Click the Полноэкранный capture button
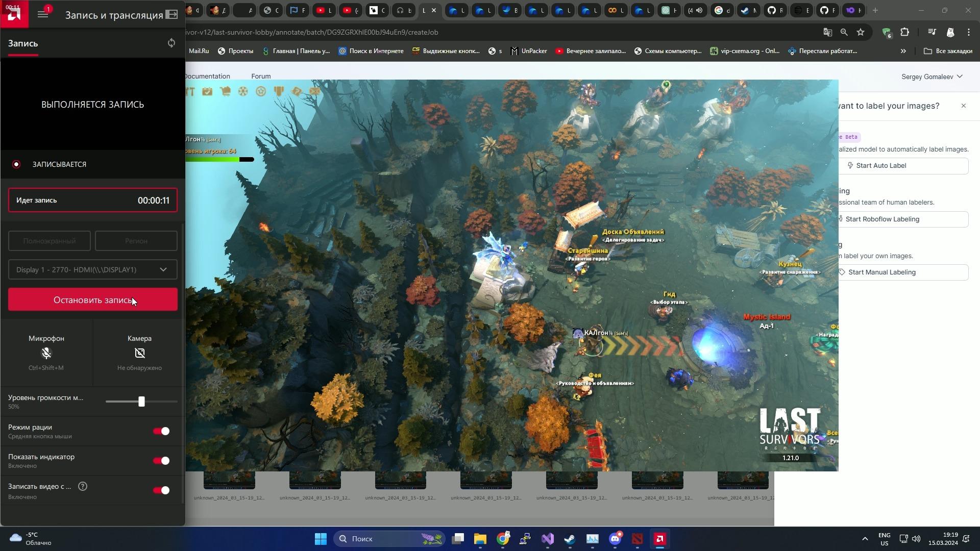Image resolution: width=980 pixels, height=551 pixels. pos(50,241)
